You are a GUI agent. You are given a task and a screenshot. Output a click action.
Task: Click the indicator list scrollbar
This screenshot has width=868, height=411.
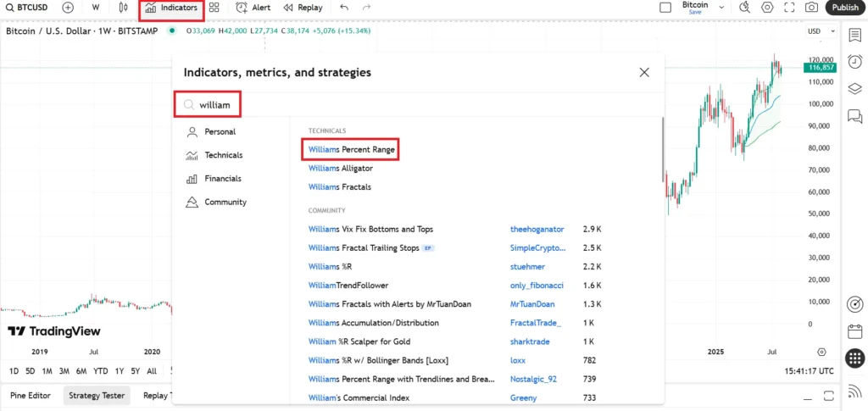(663, 149)
